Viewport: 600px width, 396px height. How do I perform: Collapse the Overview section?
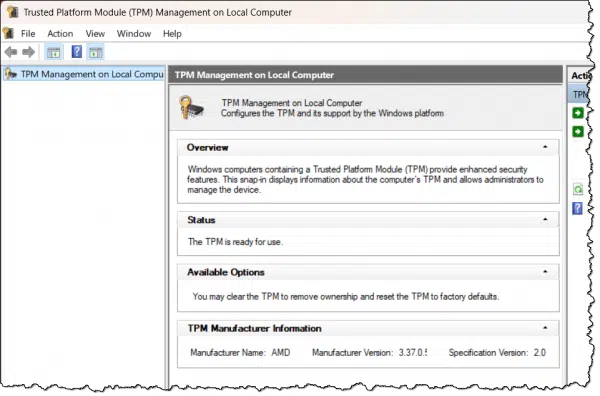(545, 147)
